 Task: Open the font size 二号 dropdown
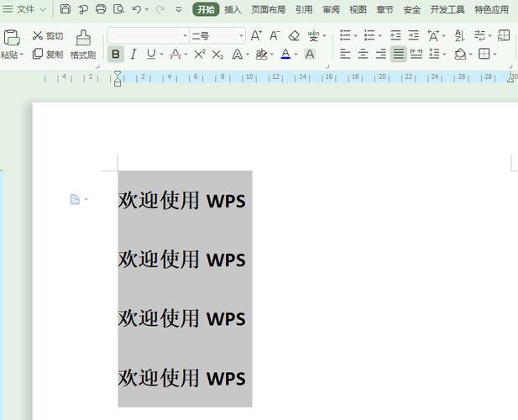pyautogui.click(x=242, y=35)
